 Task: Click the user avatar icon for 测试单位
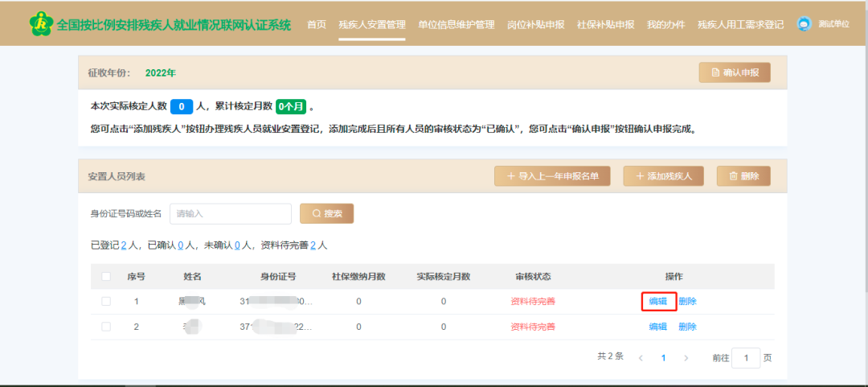(x=805, y=24)
